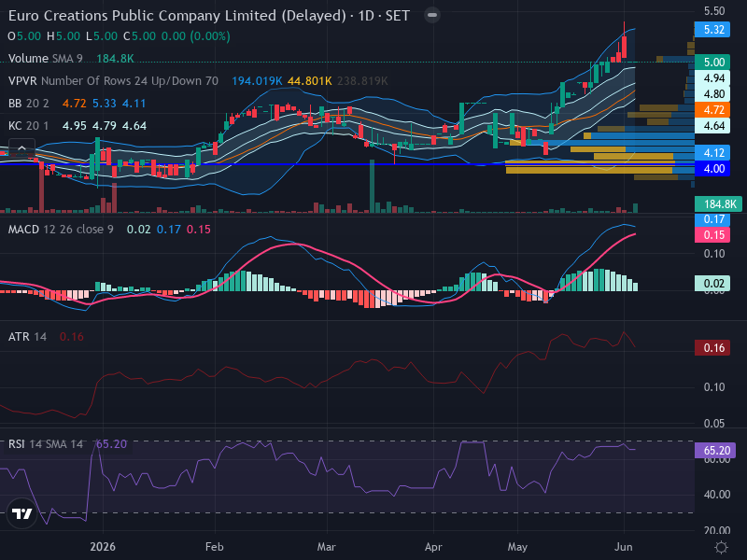Open Euro Creations symbol title
The height and width of the screenshot is (560, 747).
tap(208, 16)
